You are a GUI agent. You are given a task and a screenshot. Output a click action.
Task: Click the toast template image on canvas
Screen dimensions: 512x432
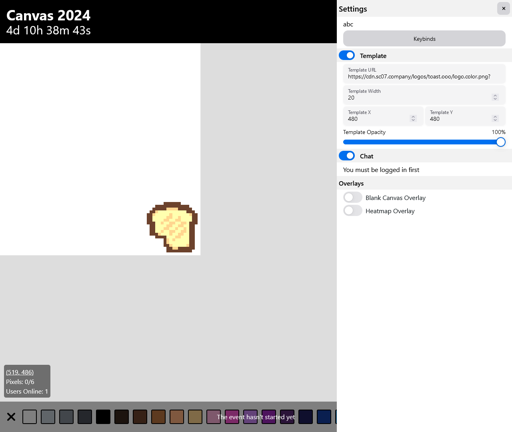[172, 227]
